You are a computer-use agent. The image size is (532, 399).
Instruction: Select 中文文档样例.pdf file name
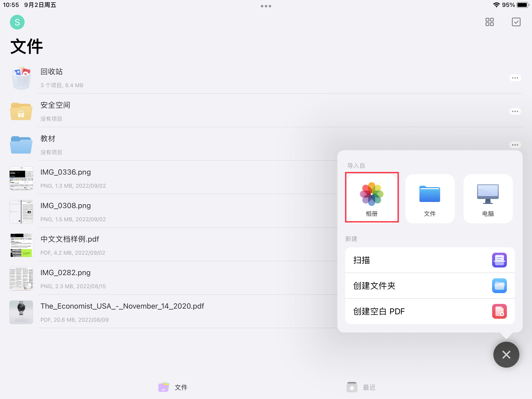(x=70, y=239)
